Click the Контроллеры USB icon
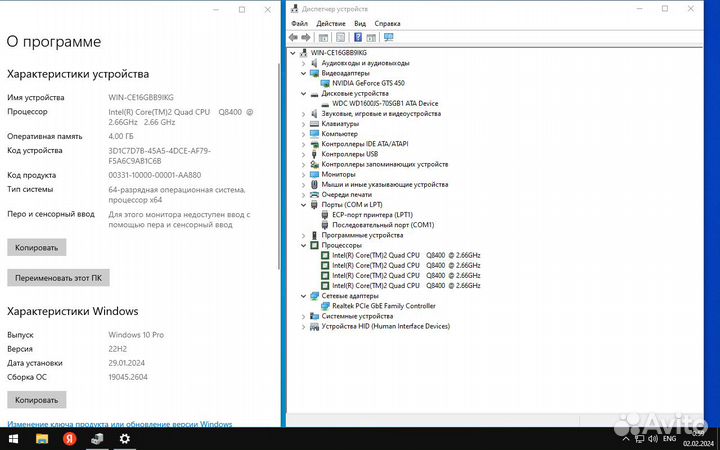The height and width of the screenshot is (450, 720). click(x=314, y=154)
